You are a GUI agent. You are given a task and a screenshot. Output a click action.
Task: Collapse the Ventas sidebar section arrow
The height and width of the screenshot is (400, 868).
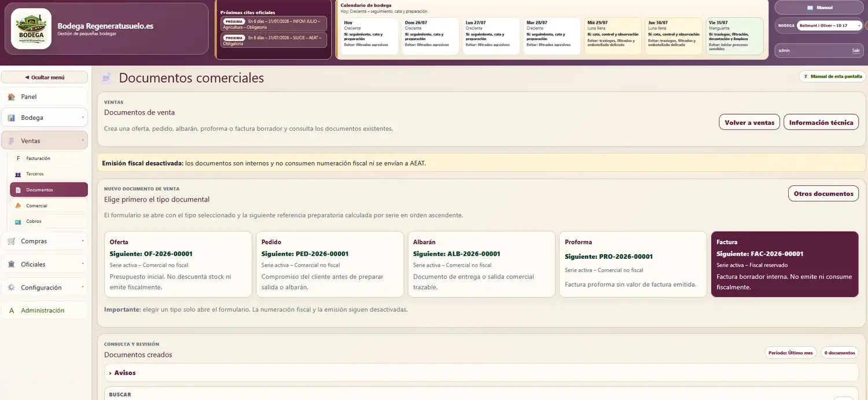[83, 141]
